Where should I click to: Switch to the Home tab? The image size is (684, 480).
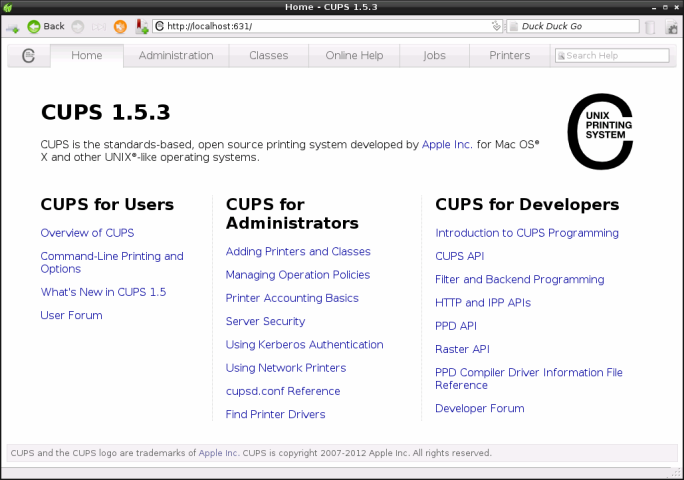click(87, 55)
